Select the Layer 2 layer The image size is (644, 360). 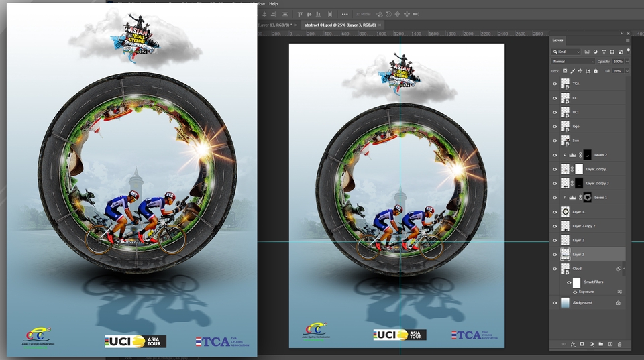tap(588, 240)
